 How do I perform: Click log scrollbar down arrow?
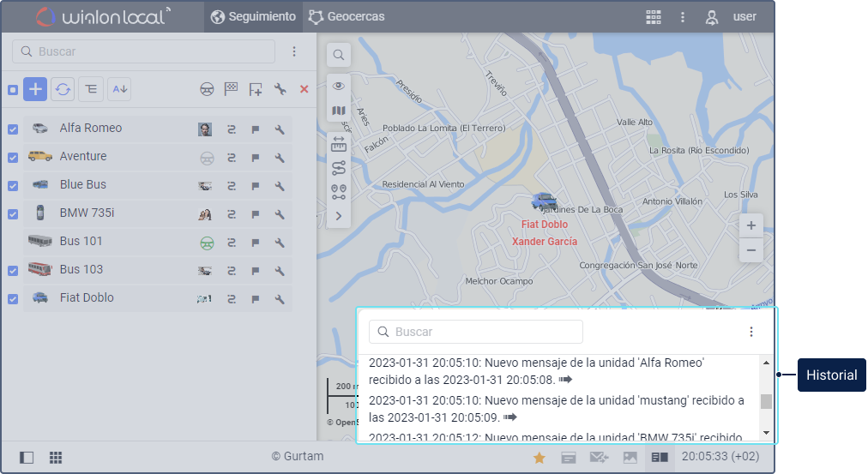pos(766,433)
